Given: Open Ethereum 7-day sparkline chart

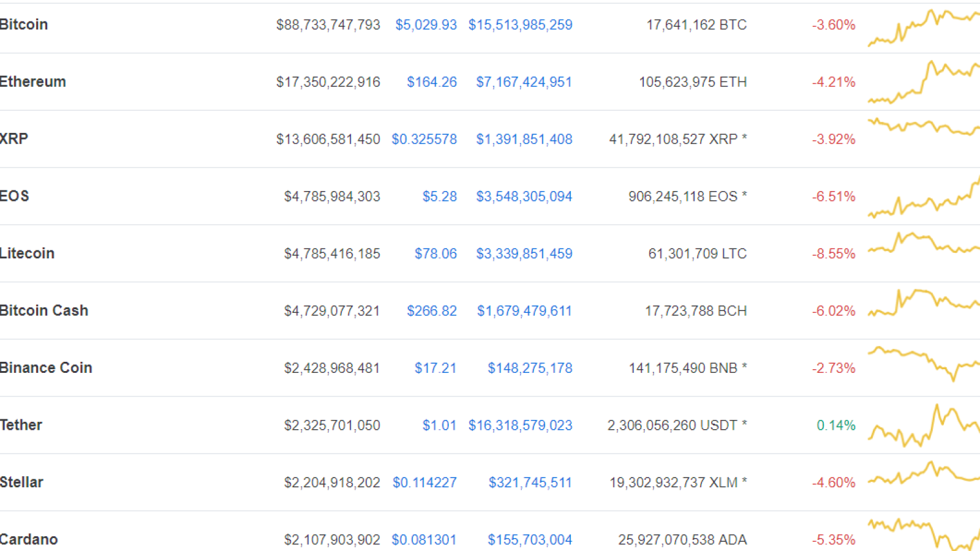Looking at the screenshot, I should coord(924,81).
